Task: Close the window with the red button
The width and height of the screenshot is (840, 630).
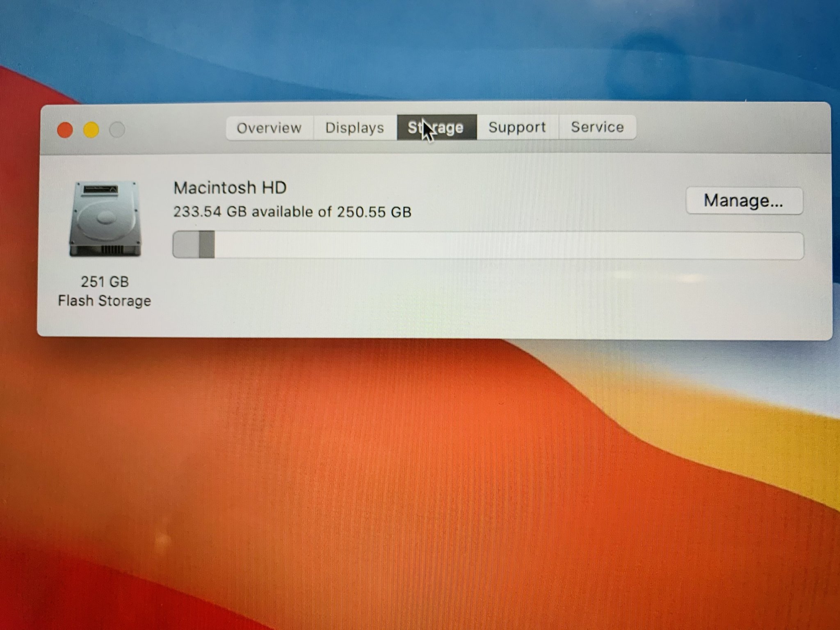Action: (65, 130)
